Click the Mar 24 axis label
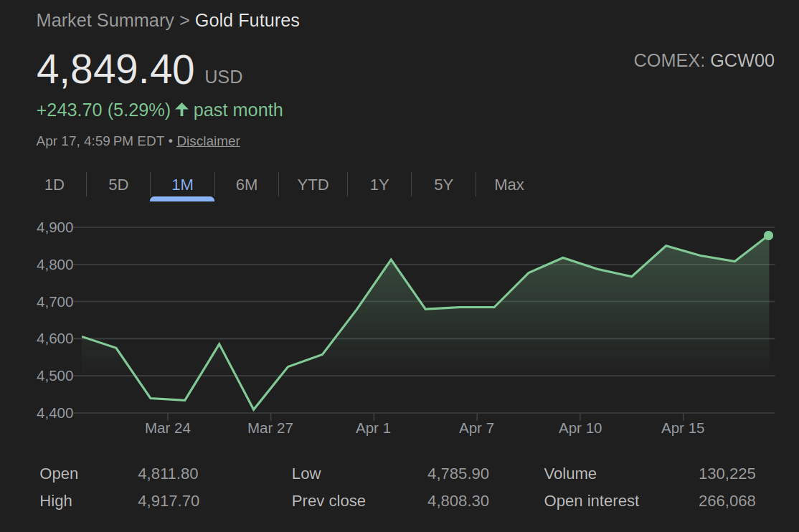The width and height of the screenshot is (799, 532). pyautogui.click(x=168, y=428)
